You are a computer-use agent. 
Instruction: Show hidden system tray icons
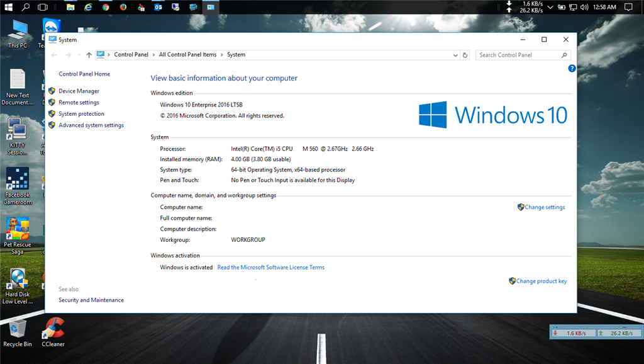(550, 7)
